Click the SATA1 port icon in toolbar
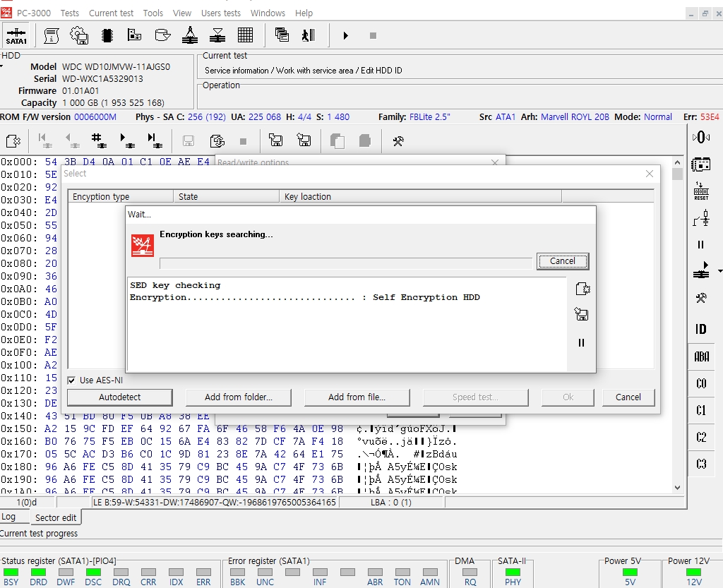 [16, 36]
